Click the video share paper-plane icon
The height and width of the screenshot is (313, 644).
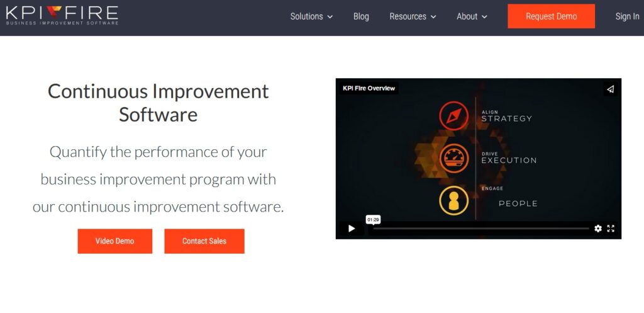click(610, 89)
